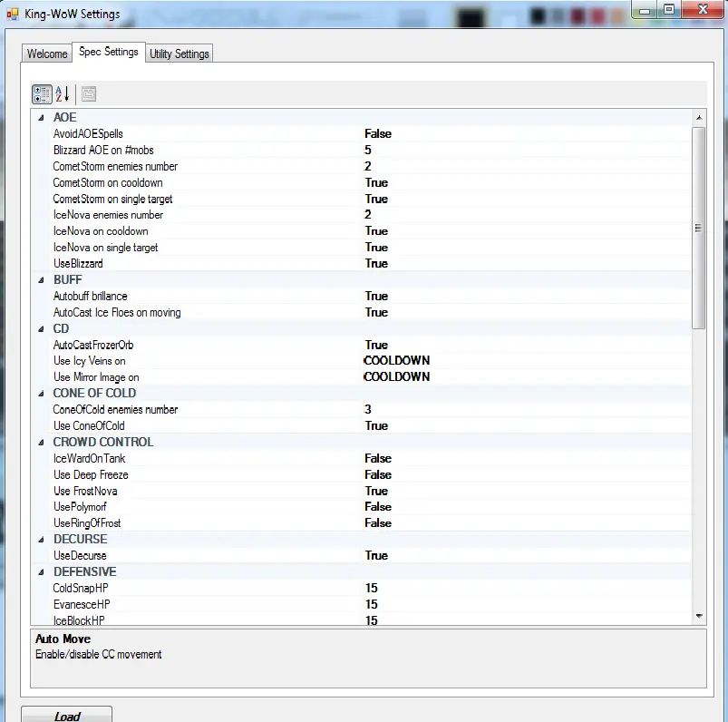Select the UseRingOfFrost property name
This screenshot has width=728, height=722.
pyautogui.click(x=87, y=523)
